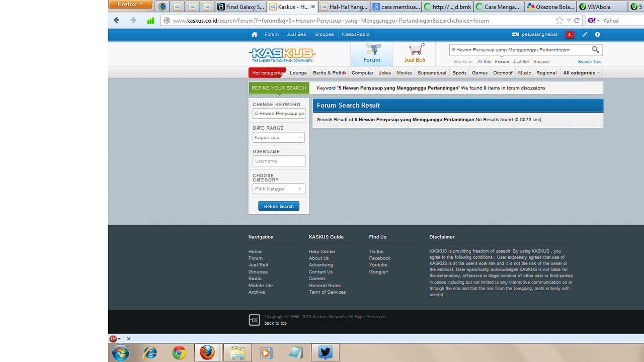Switch to Firefox taskbar icon
Screen dimensions: 644x362
click(x=207, y=353)
